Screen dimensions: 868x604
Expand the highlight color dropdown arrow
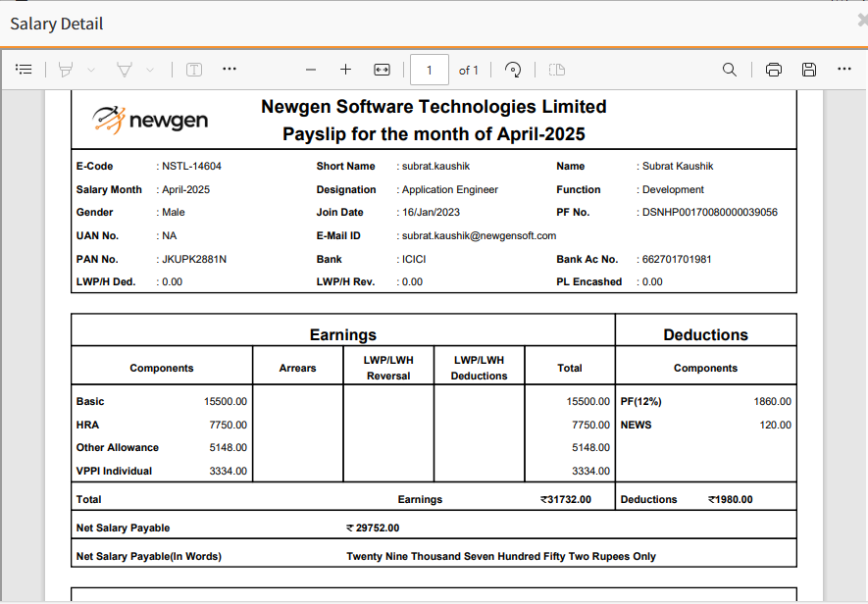pyautogui.click(x=91, y=70)
